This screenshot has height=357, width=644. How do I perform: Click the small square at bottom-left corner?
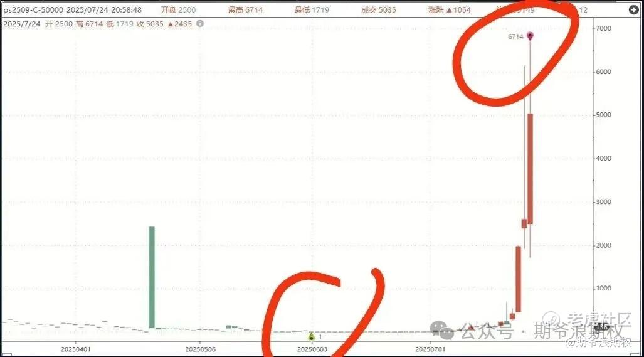(7, 354)
